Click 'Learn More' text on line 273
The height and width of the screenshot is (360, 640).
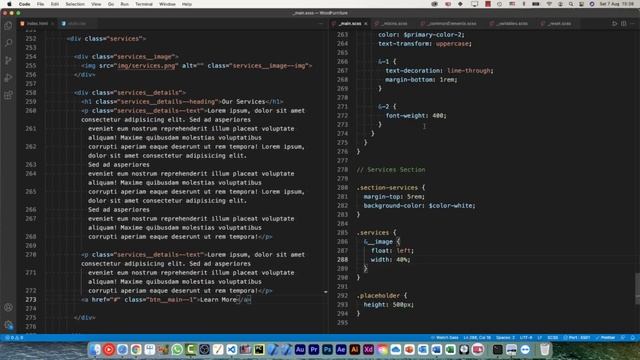point(218,300)
